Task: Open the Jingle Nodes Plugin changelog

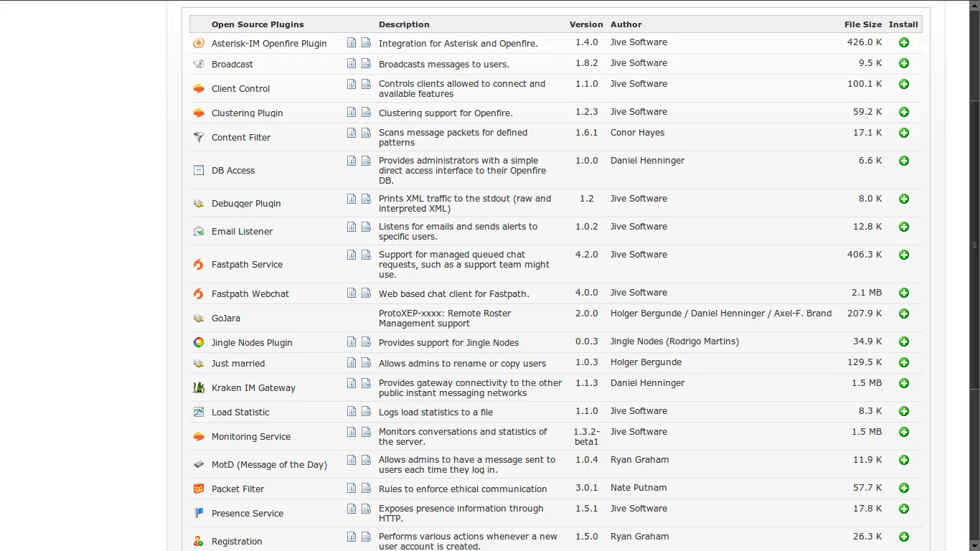Action: tap(366, 342)
